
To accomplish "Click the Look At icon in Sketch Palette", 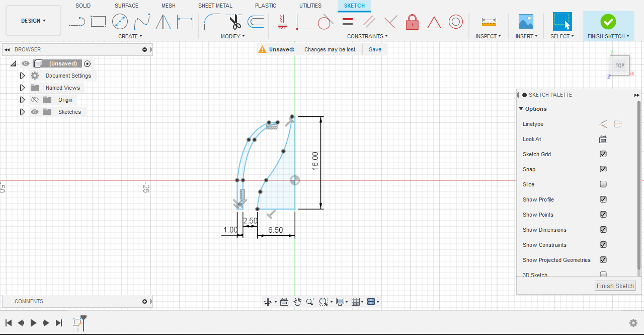I will tap(603, 139).
